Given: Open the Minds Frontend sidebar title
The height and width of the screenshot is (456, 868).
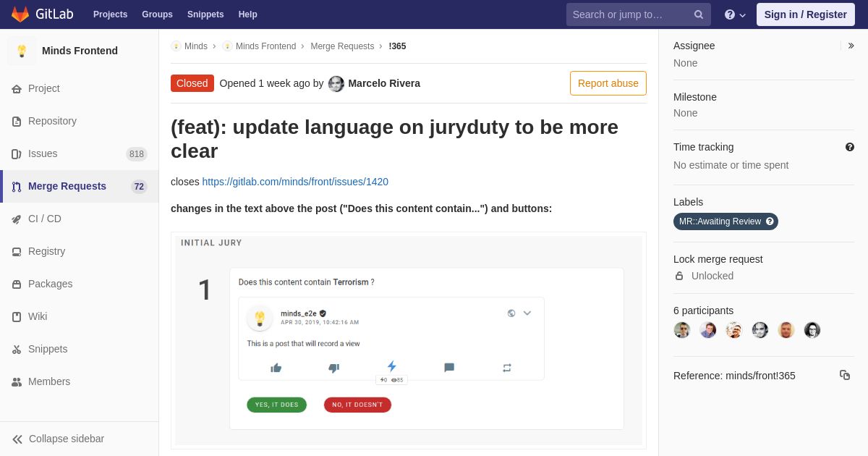Looking at the screenshot, I should [80, 51].
